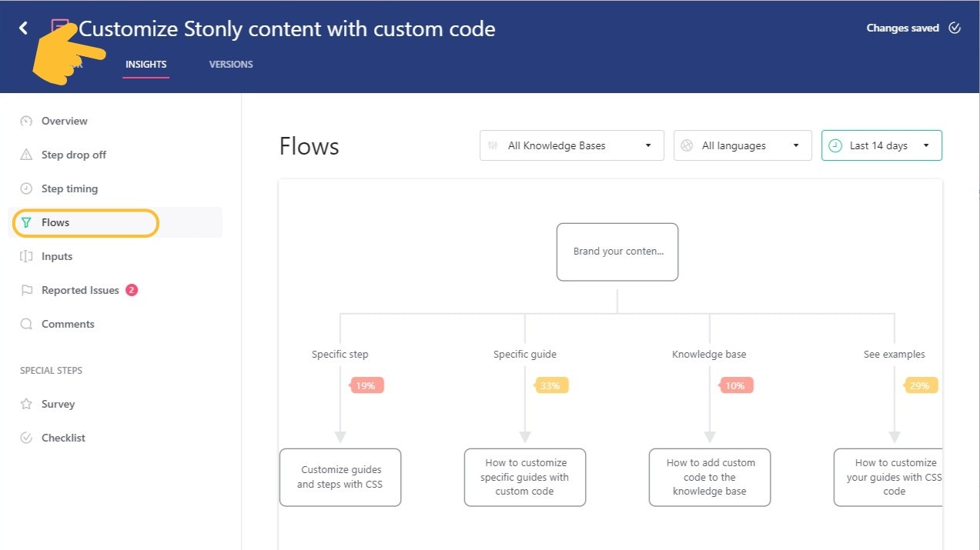Screen dimensions: 980x550
Task: Open the All languages dropdown
Action: coord(742,145)
